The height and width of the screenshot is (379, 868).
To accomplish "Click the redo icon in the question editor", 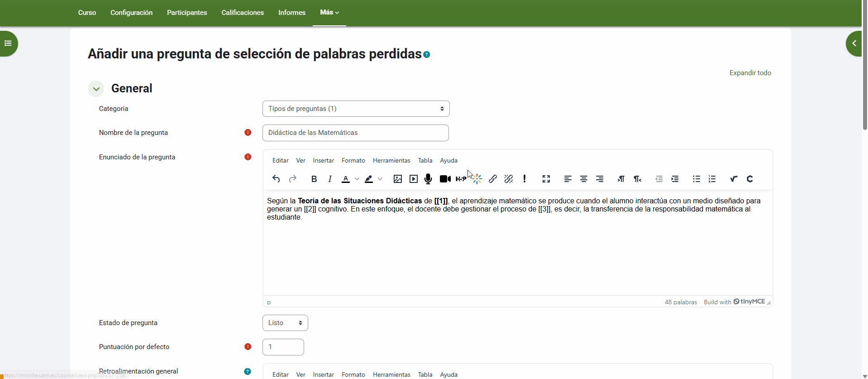I will coord(293,179).
